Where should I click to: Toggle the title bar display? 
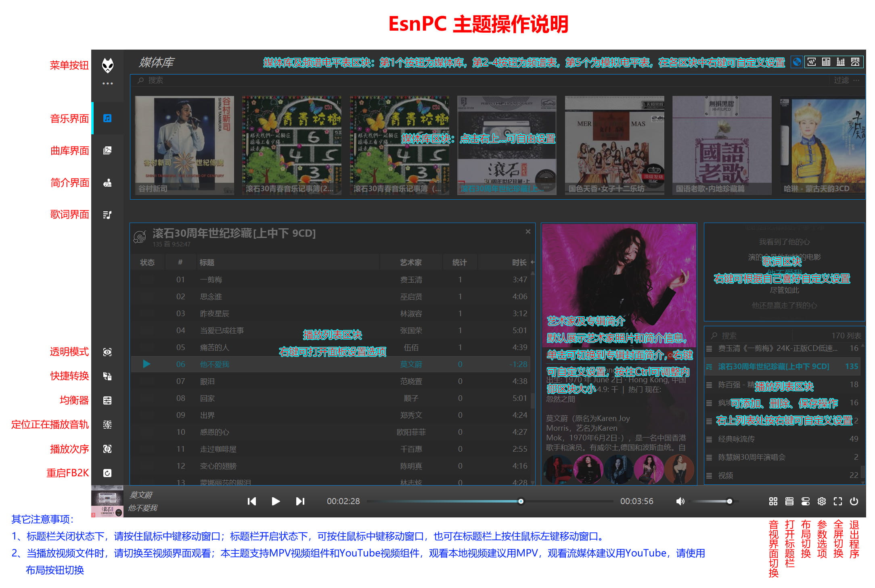tap(789, 501)
